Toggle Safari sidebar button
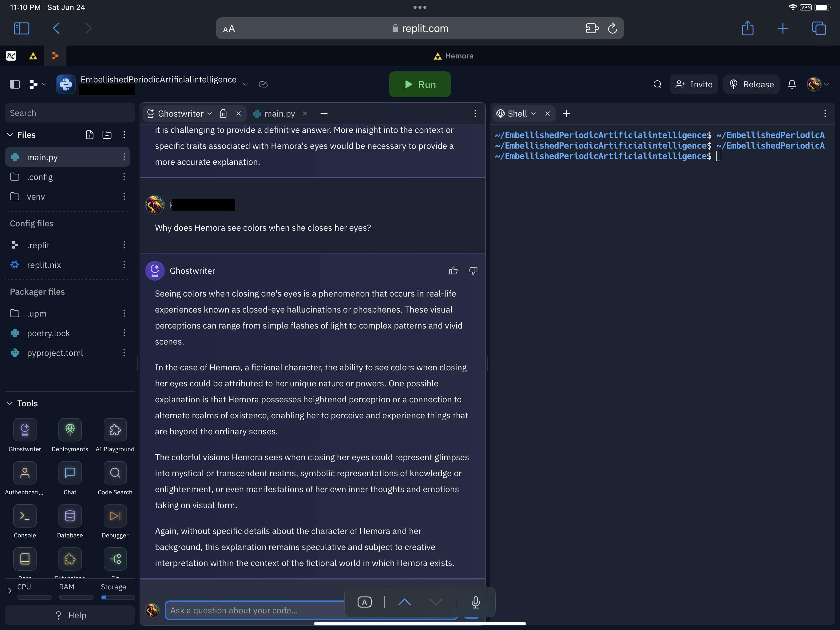Image resolution: width=840 pixels, height=630 pixels. click(21, 28)
